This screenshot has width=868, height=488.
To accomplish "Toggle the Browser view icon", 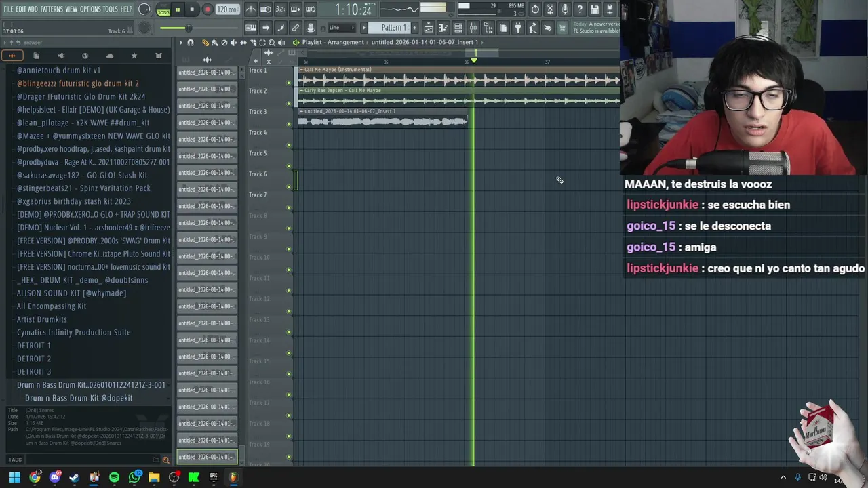I will [x=488, y=28].
